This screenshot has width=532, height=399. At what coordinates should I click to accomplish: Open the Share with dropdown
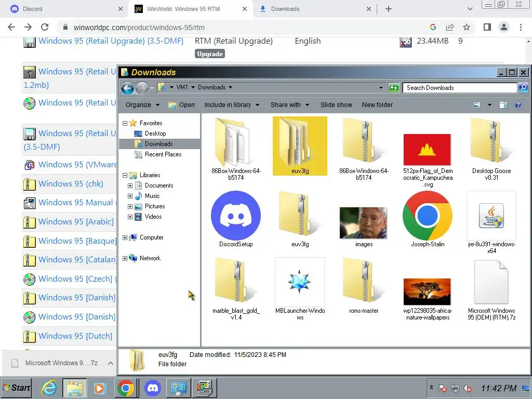coord(290,105)
